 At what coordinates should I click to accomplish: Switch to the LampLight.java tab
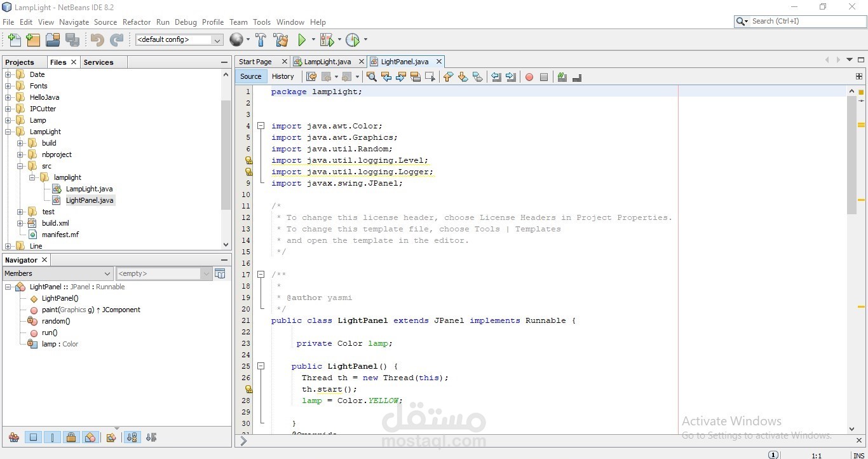coord(327,62)
